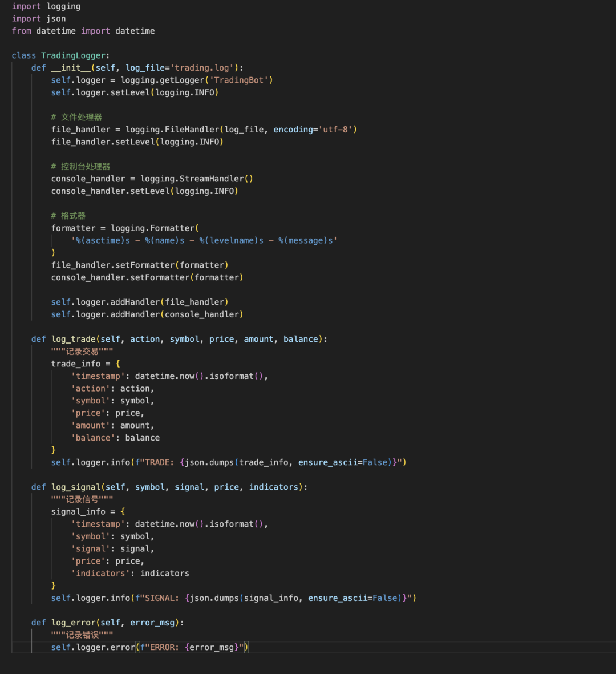
Task: Click the self.logger.setLevel(logging.INFO) line
Action: click(x=135, y=92)
